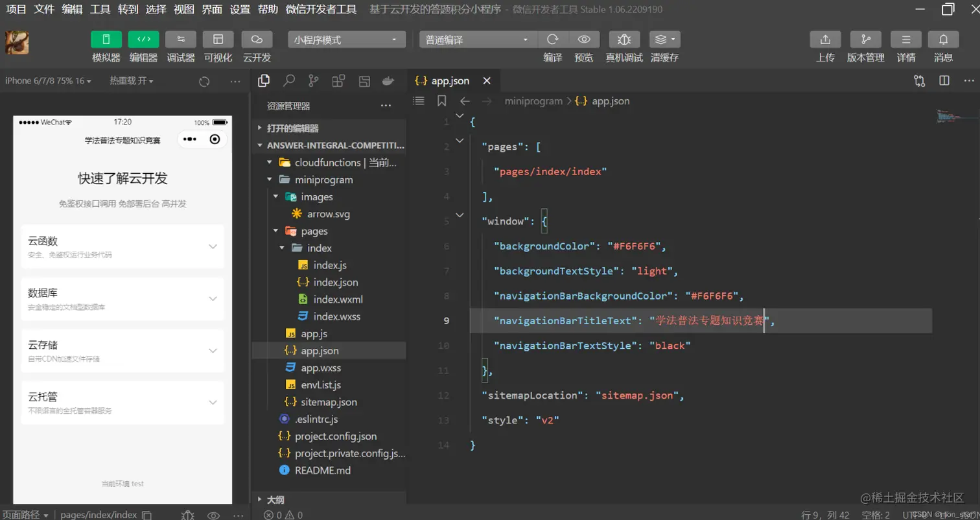Toggle the 调试器 debugger panel
Image resolution: width=980 pixels, height=520 pixels.
coord(181,39)
